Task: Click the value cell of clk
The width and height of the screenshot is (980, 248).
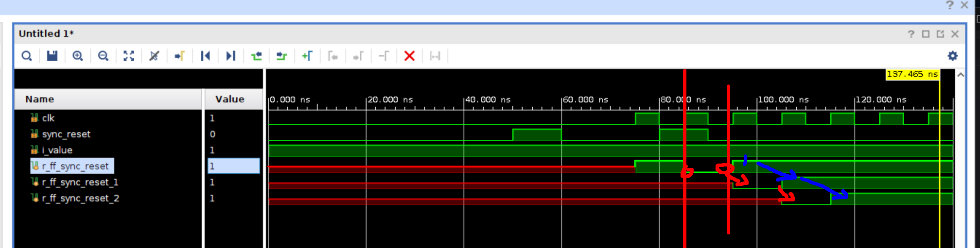Action: (x=233, y=118)
